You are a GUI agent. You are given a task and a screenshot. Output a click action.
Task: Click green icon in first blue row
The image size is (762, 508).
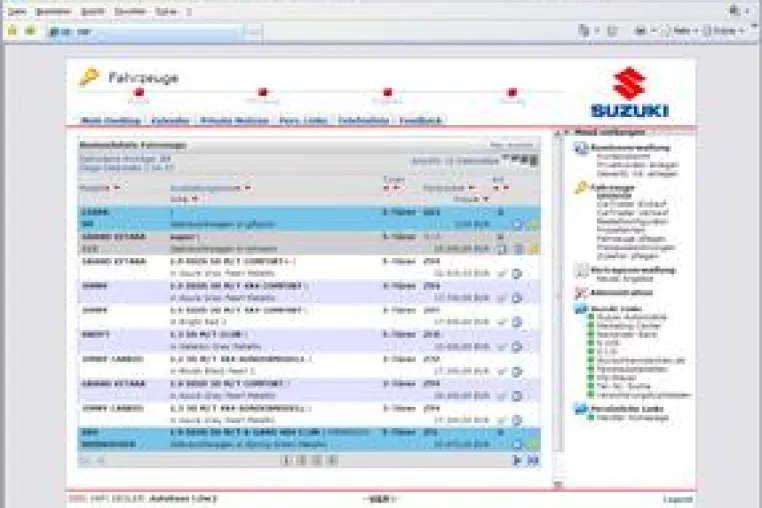click(x=533, y=225)
